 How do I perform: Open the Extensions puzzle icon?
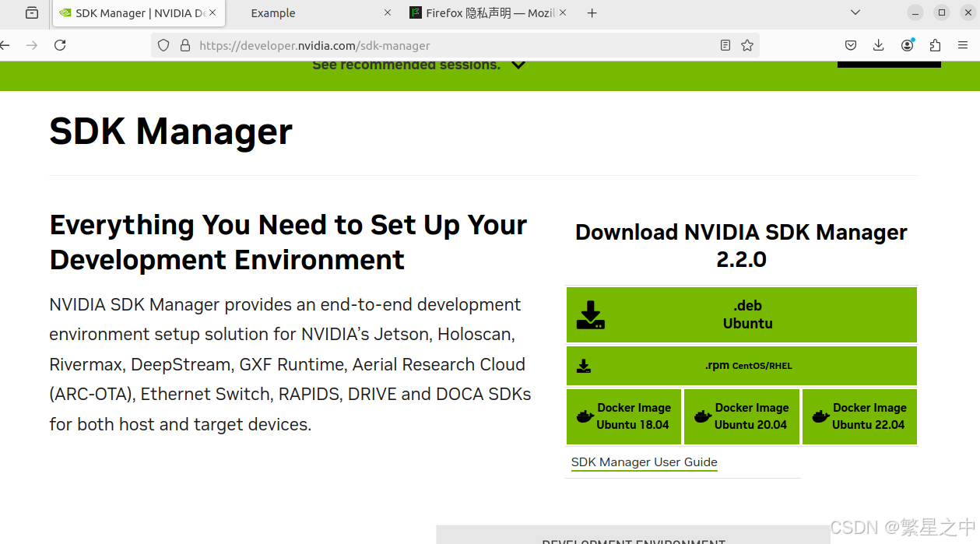click(x=935, y=45)
